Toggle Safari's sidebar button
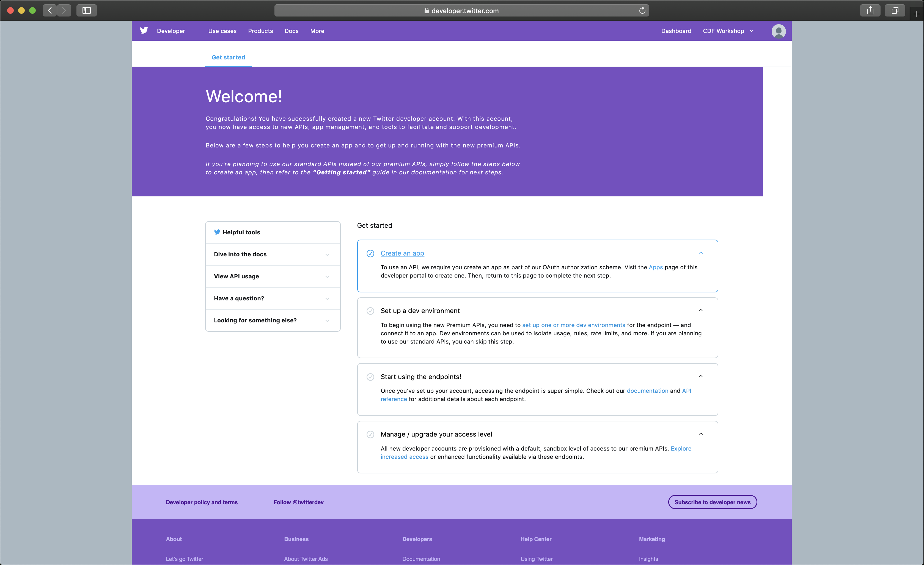The height and width of the screenshot is (565, 924). point(86,10)
